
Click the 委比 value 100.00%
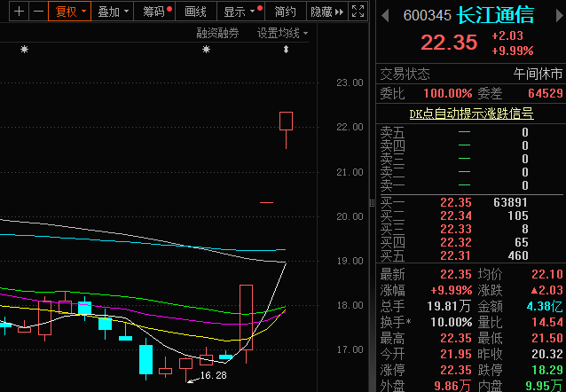[x=448, y=93]
